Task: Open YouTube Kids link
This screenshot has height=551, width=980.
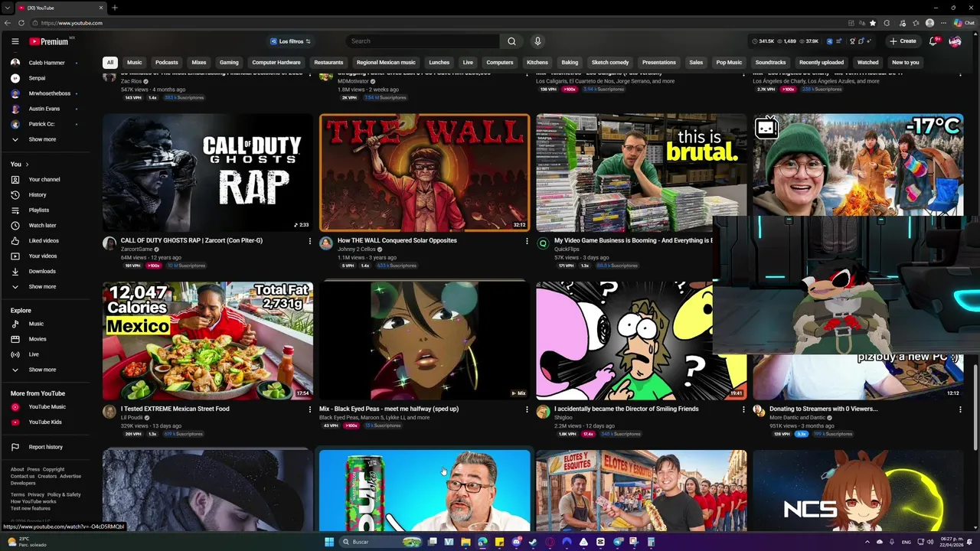Action: coord(45,422)
